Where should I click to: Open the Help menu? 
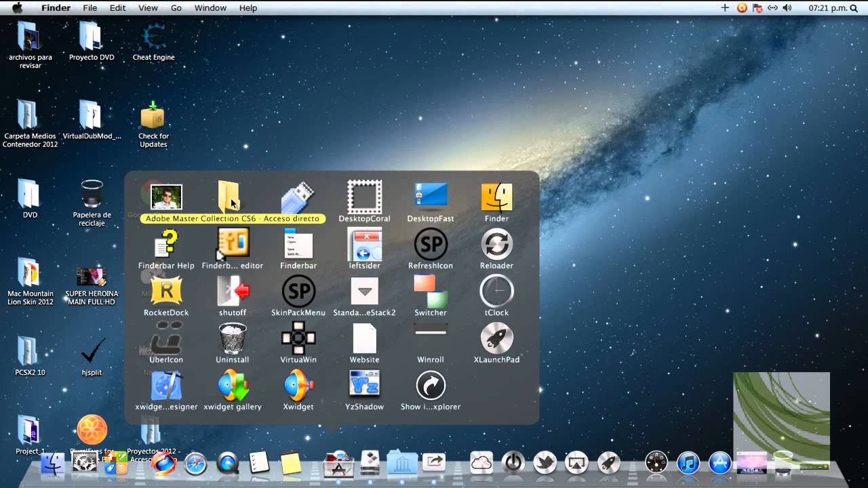(248, 7)
